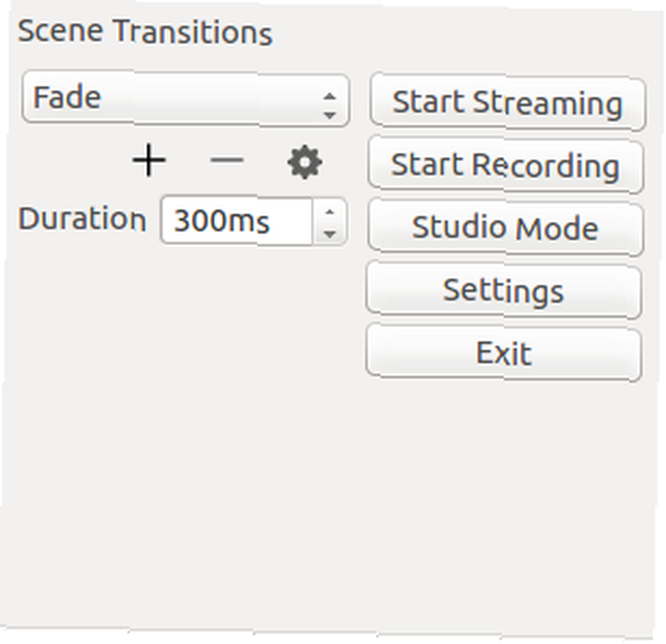Open transition properties via the gear icon
The image size is (666, 644).
pyautogui.click(x=304, y=162)
